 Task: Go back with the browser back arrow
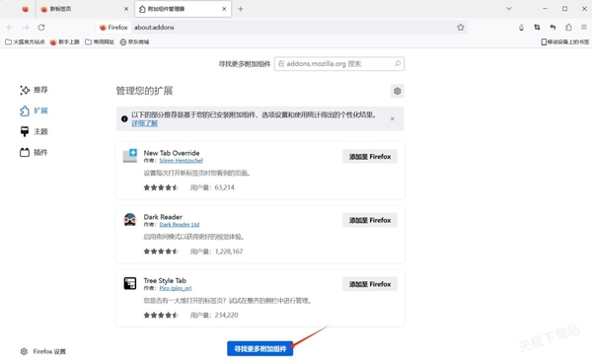[x=10, y=28]
